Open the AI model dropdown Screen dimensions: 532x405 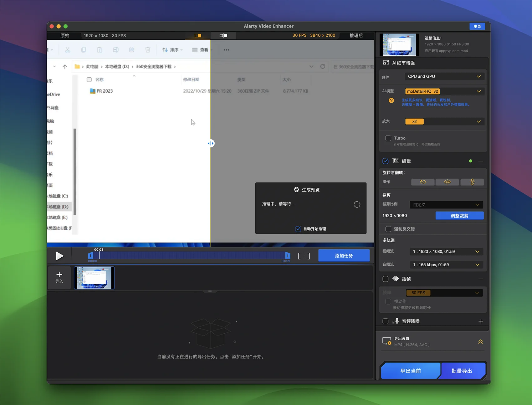pyautogui.click(x=444, y=91)
